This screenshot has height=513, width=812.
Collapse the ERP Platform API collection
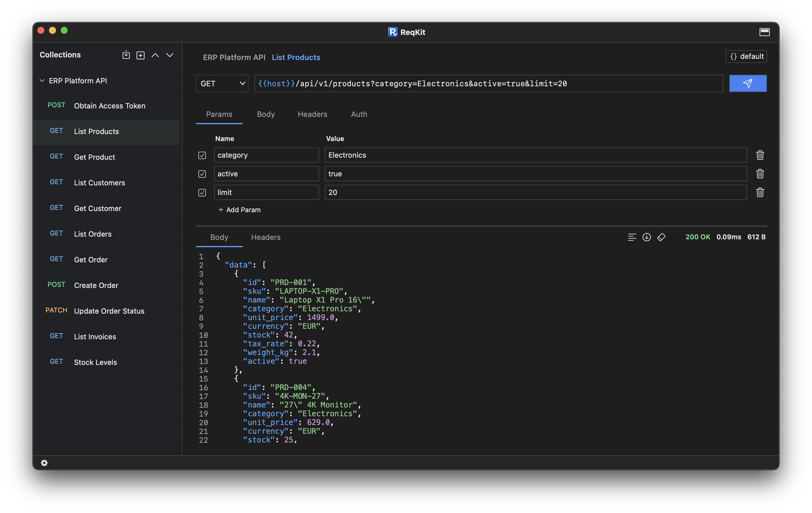click(x=42, y=81)
